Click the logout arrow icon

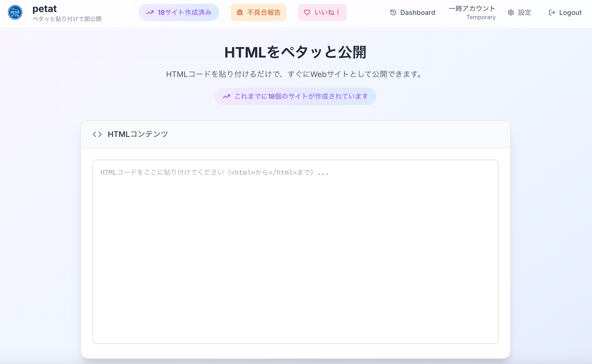click(552, 12)
